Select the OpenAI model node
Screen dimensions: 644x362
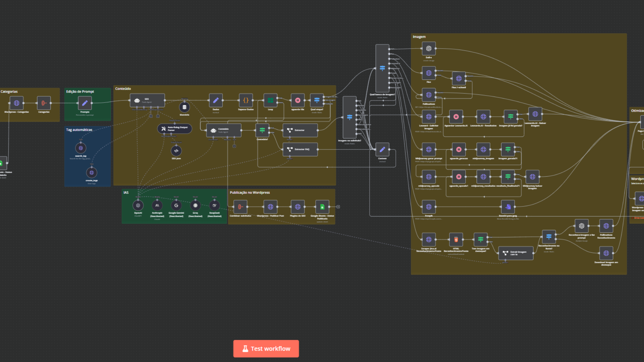click(x=138, y=205)
